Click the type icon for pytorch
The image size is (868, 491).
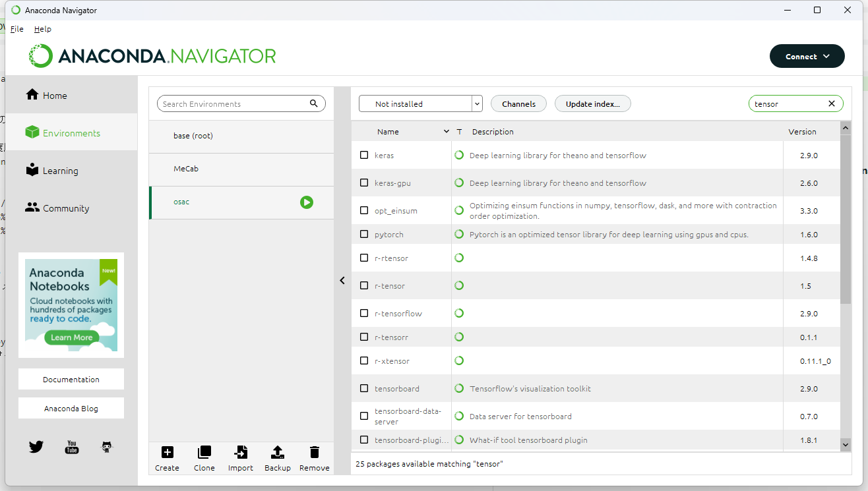pos(459,234)
